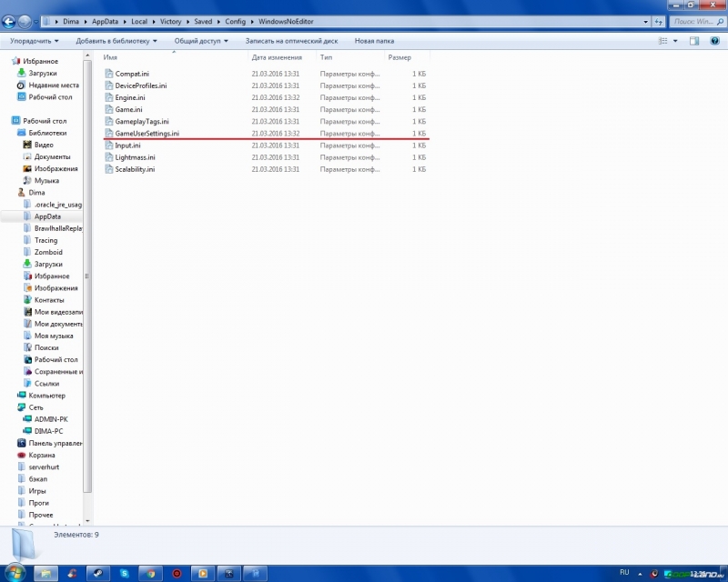728x582 pixels.
Task: Sort by the Имя column header
Action: click(x=174, y=57)
